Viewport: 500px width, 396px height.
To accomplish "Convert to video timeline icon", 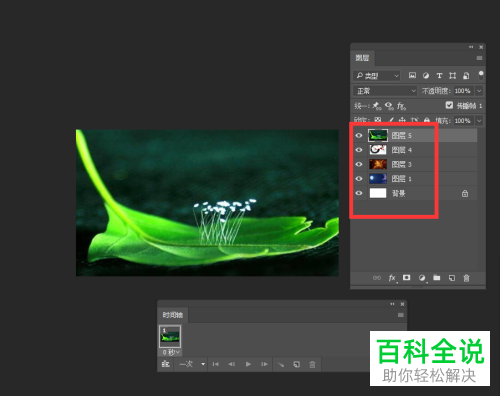I will click(165, 364).
